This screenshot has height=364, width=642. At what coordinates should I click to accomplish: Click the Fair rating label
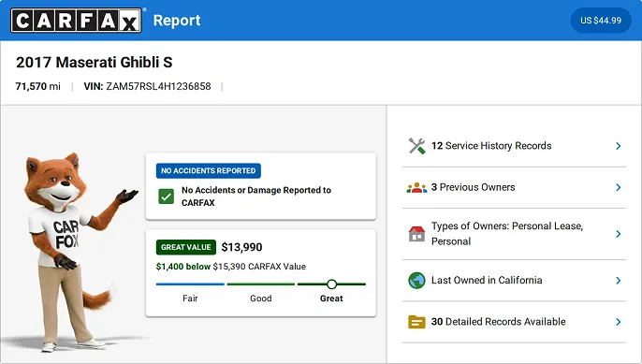coord(190,298)
